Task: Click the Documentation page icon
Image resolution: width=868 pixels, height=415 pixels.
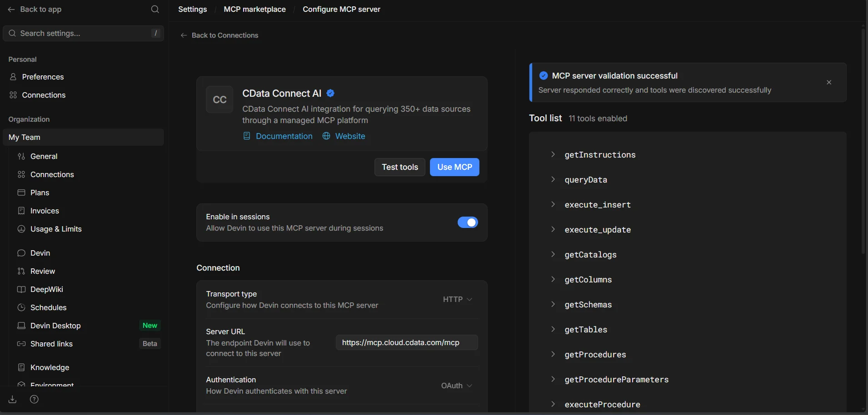Action: click(247, 136)
